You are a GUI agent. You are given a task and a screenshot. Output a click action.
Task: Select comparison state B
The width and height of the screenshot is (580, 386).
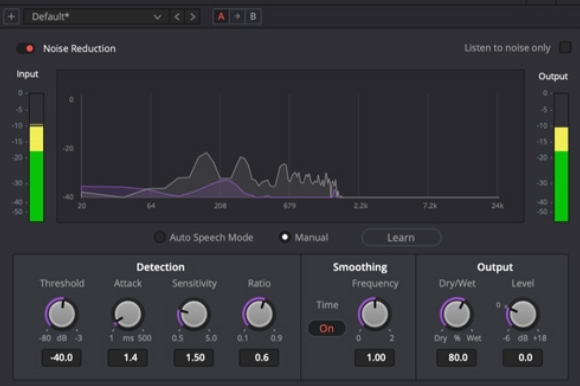253,17
